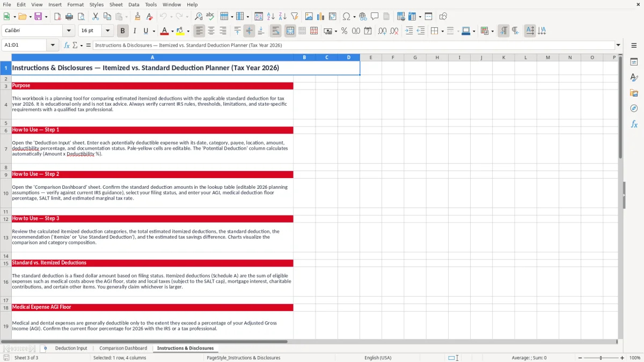This screenshot has height=362, width=644.
Task: Open the sidebar Styles icon
Action: (x=634, y=77)
